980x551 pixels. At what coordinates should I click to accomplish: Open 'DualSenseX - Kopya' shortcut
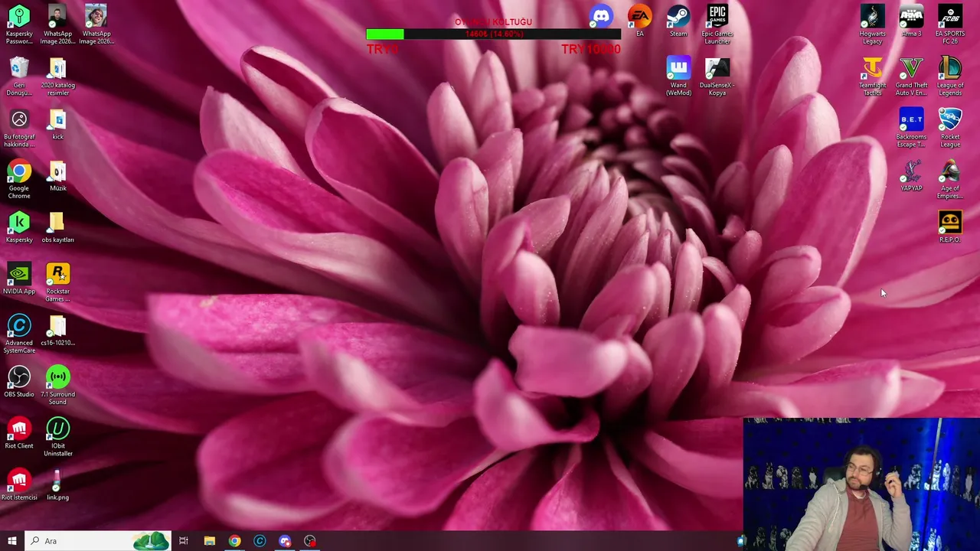coord(717,76)
